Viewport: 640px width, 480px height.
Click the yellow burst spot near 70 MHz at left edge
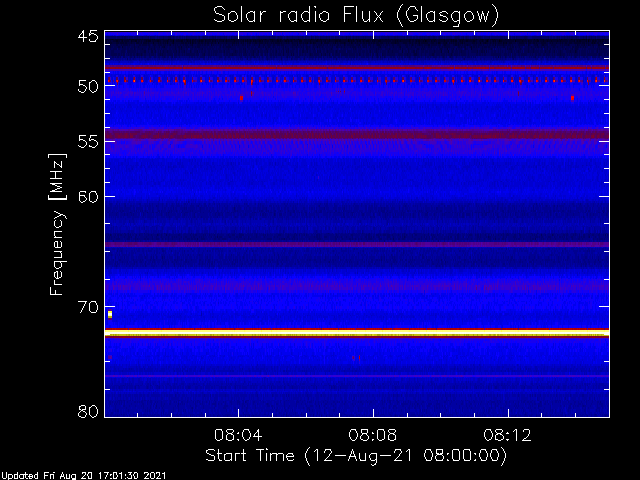[x=110, y=314]
